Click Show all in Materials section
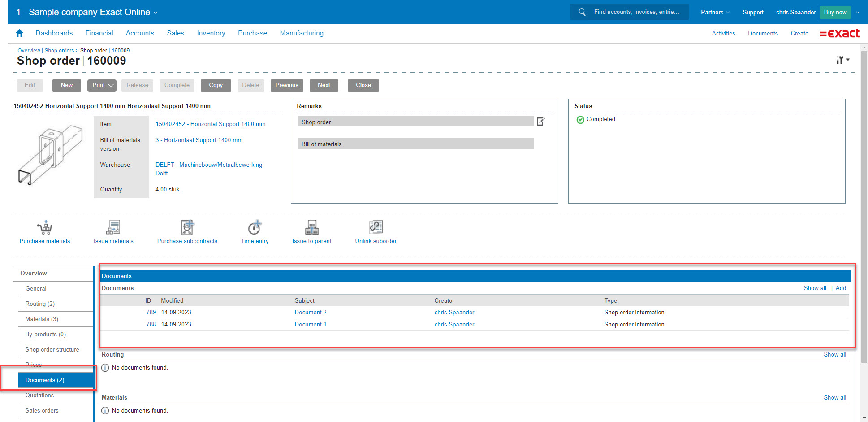868x422 pixels. [x=835, y=398]
